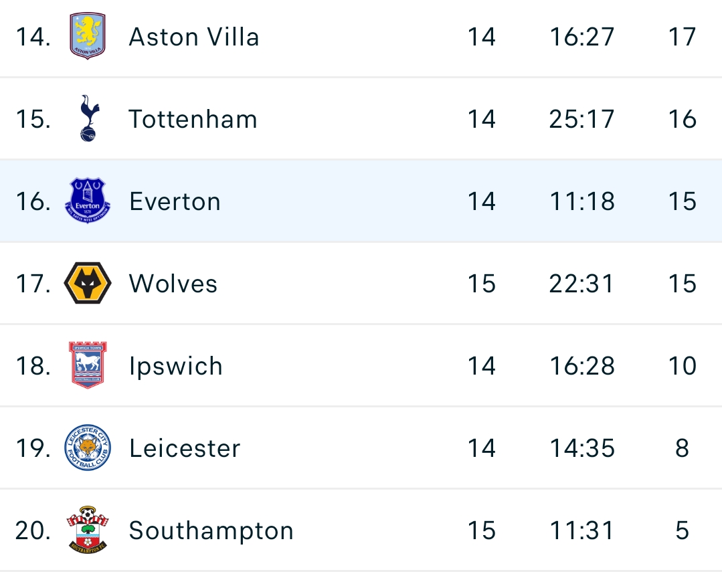Click Everton's goal difference 11:18
Viewport: 722px width, 588px height.
tap(582, 201)
